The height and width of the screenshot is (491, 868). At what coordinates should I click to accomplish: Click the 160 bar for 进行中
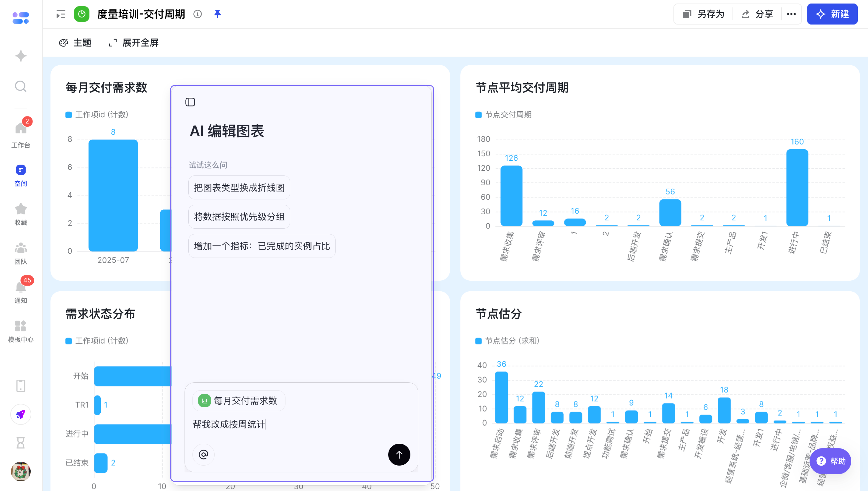[797, 187]
